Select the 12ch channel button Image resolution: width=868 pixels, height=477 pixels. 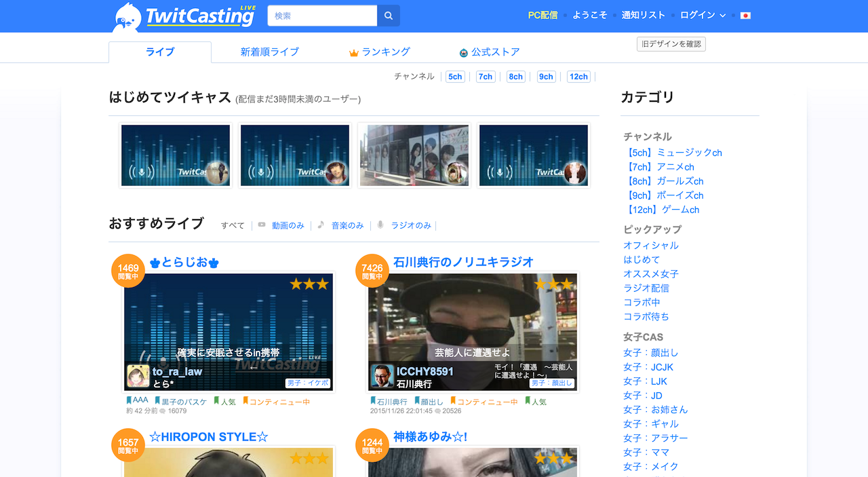(578, 77)
